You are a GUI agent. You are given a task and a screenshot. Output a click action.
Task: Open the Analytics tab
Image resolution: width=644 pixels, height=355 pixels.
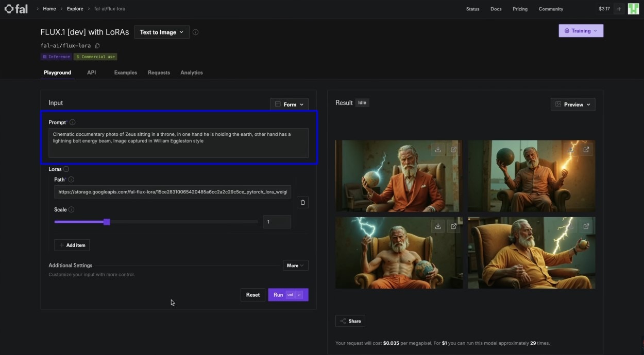pos(192,73)
